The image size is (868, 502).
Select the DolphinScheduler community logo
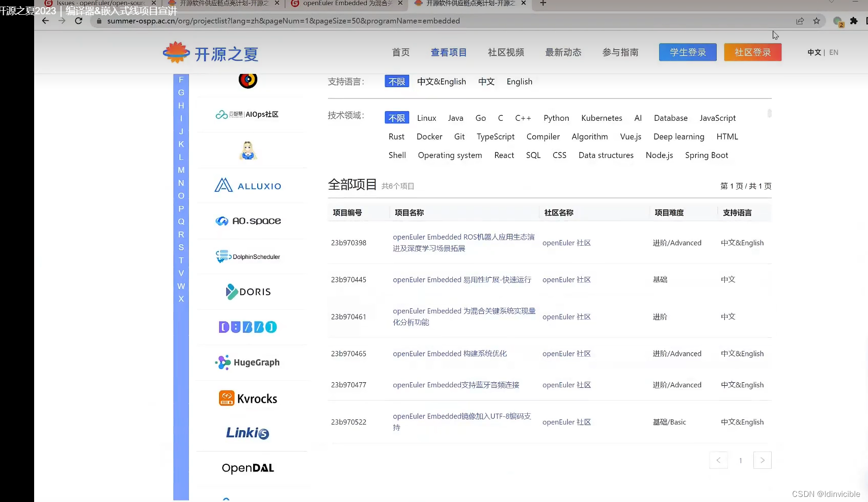[248, 256]
